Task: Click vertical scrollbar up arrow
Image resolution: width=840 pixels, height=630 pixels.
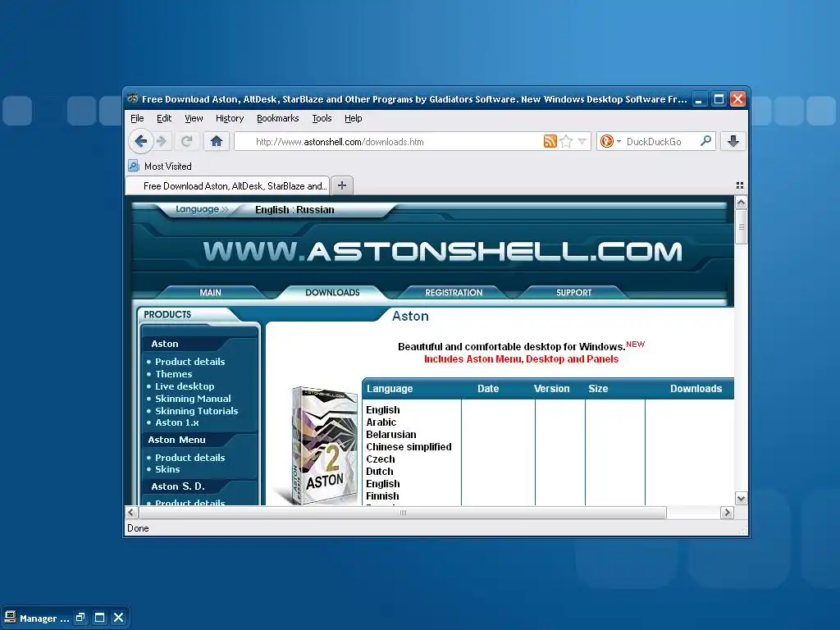Action: (741, 203)
